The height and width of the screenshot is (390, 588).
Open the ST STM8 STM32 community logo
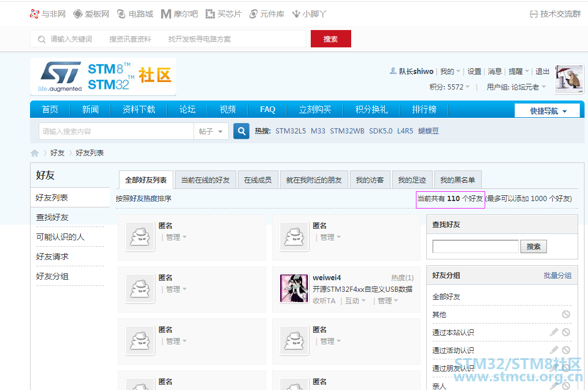tap(103, 76)
